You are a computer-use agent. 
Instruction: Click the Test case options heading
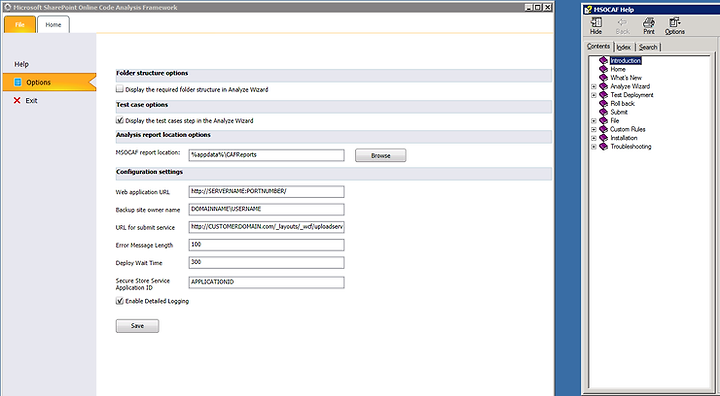pos(142,105)
